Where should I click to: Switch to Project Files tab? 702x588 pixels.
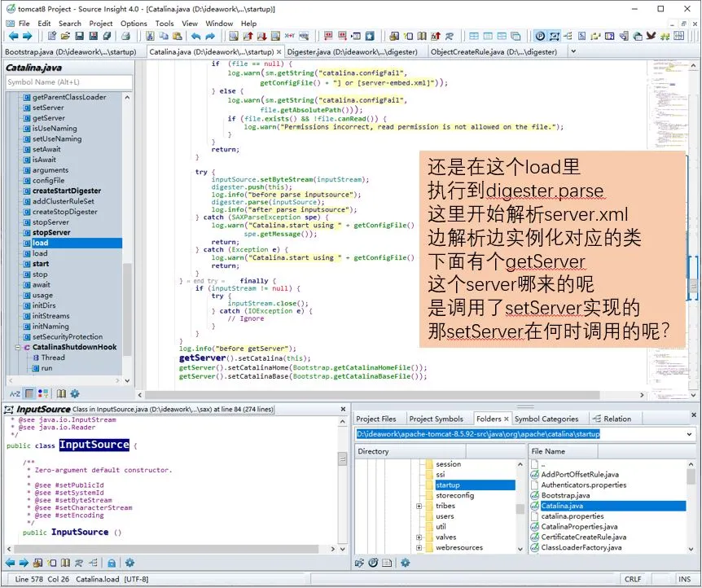coord(376,419)
